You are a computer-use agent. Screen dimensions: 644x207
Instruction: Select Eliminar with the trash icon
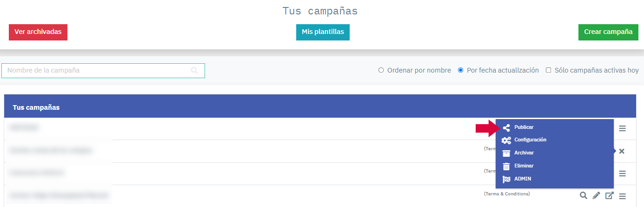tap(524, 166)
